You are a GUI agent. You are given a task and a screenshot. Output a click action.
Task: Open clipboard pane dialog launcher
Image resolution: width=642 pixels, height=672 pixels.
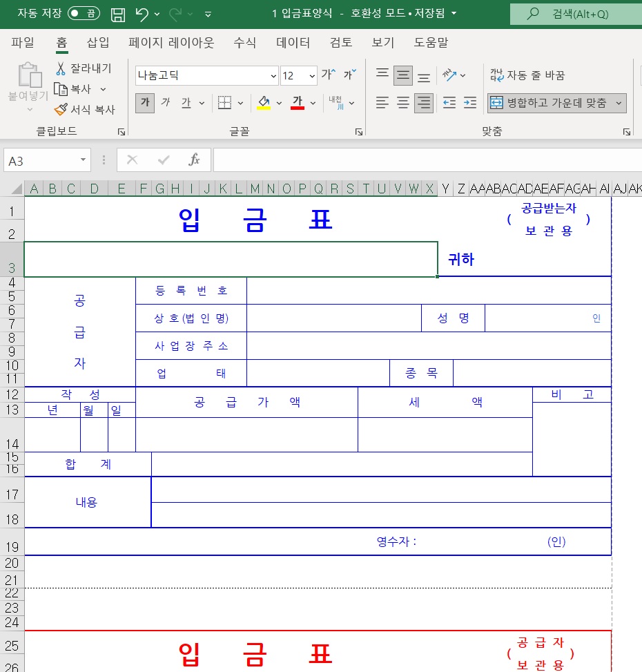[121, 132]
